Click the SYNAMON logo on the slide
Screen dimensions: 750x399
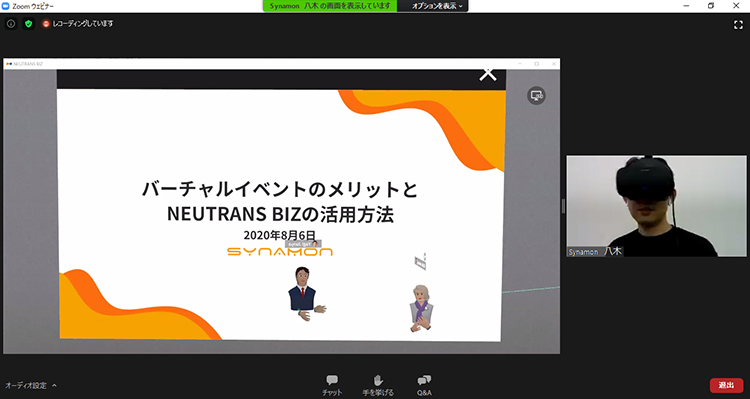(x=280, y=252)
